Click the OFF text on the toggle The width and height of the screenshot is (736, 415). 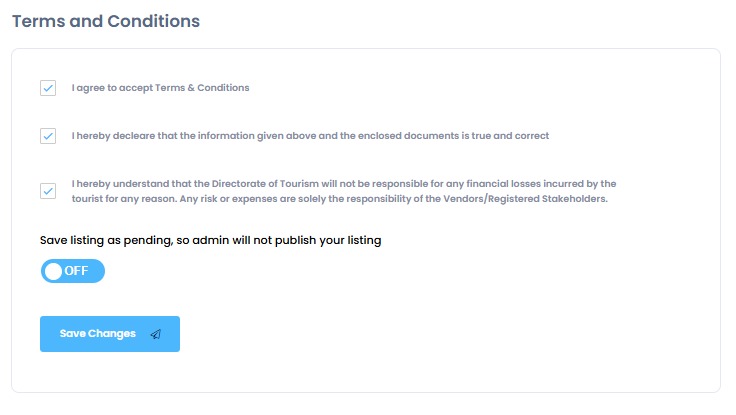click(77, 271)
